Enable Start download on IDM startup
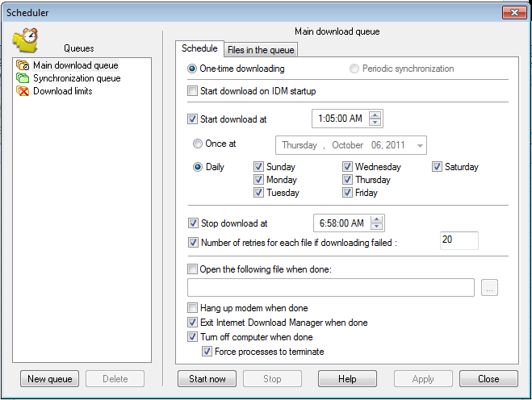The width and height of the screenshot is (532, 400). pyautogui.click(x=192, y=91)
